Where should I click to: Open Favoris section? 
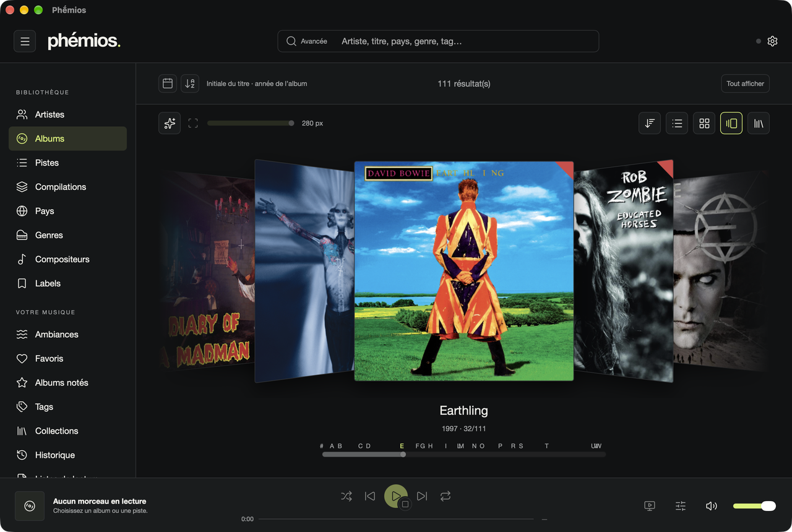click(67, 358)
